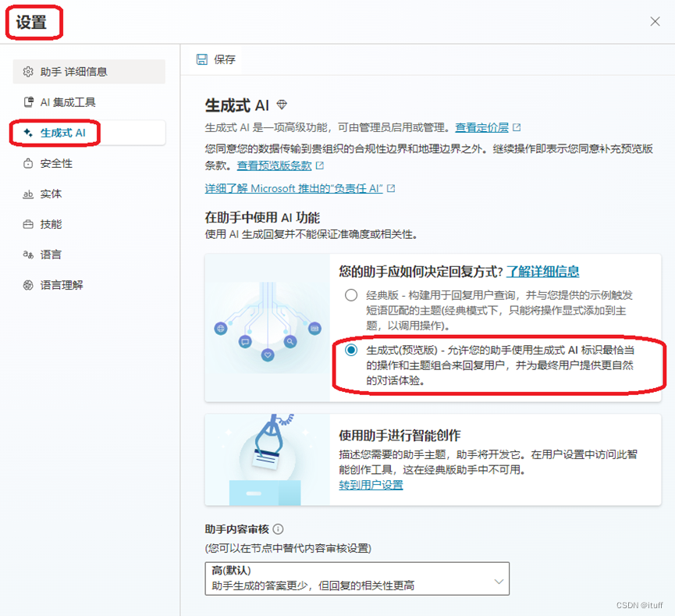Screen dimensions: 675x616
Task: Click the AI 集成工具 sidebar icon
Action: coord(28,102)
